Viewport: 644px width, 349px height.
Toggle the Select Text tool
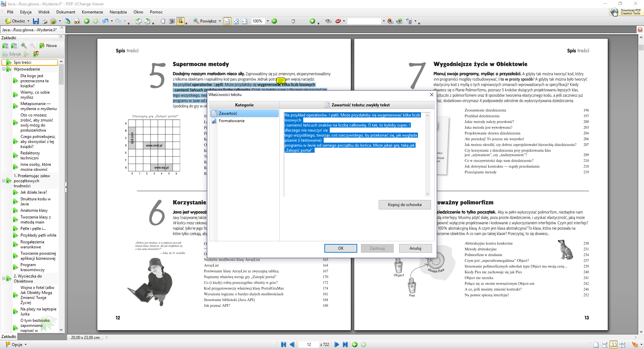pos(180,21)
